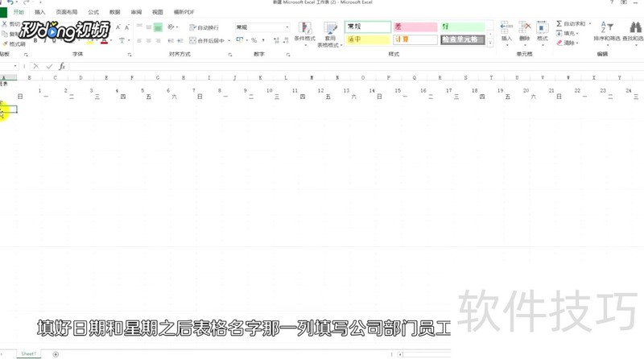Click Merge and Center (合并后居中)

tap(207, 41)
